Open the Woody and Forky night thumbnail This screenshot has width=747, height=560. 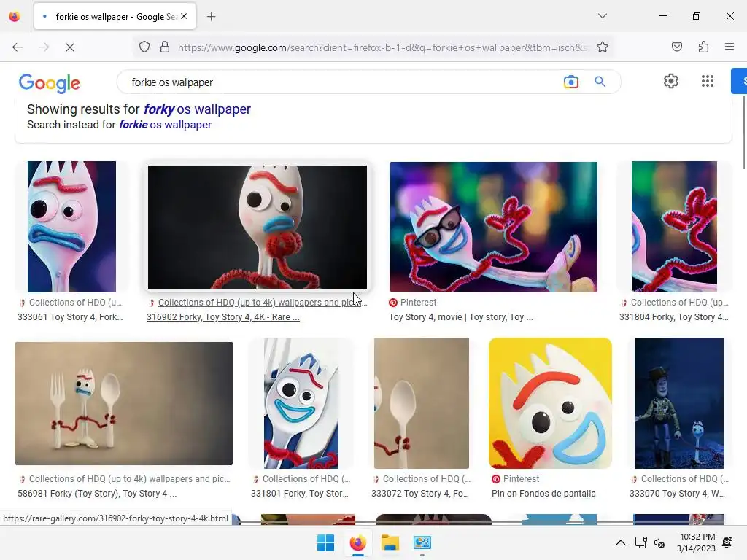(x=679, y=403)
